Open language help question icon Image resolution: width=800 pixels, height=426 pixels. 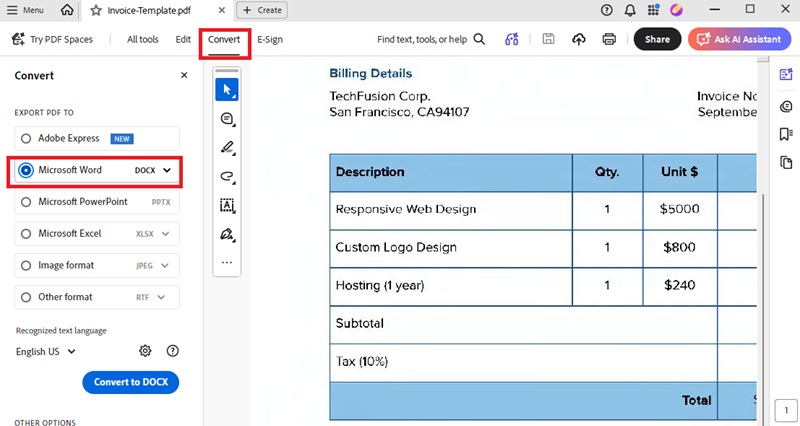[172, 350]
